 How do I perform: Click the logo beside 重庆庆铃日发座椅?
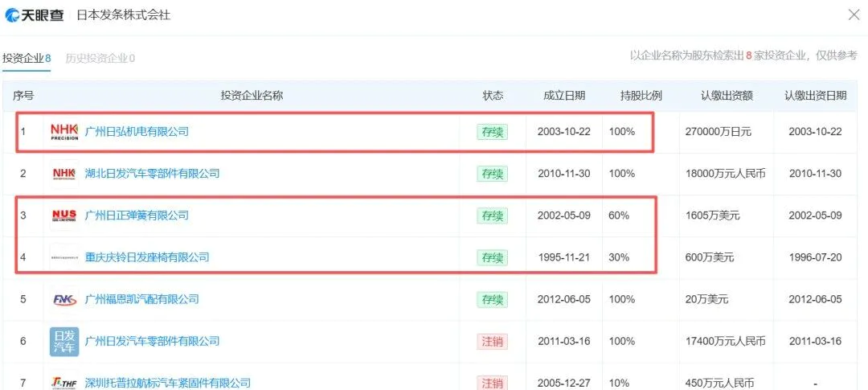tap(64, 257)
